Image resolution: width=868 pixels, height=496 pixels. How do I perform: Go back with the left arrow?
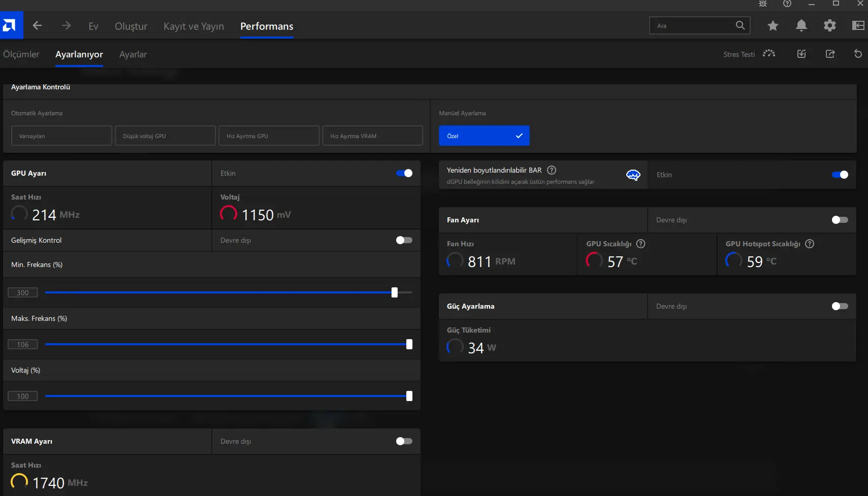[x=37, y=25]
